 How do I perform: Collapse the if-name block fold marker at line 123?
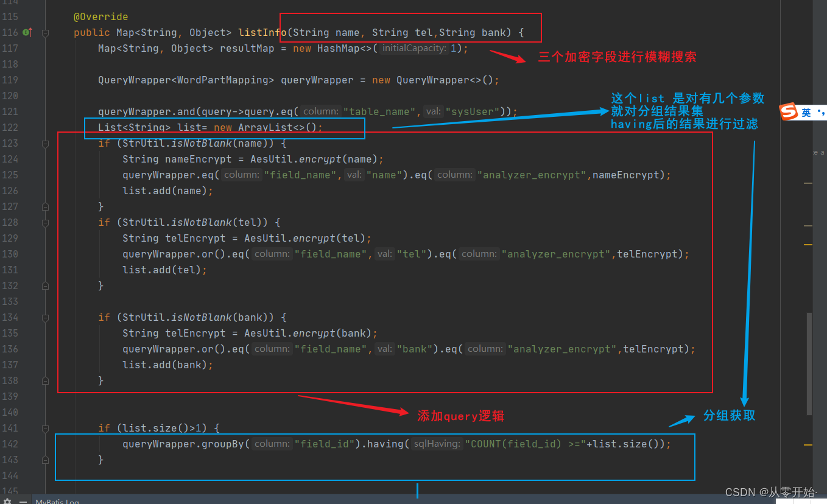coord(45,144)
